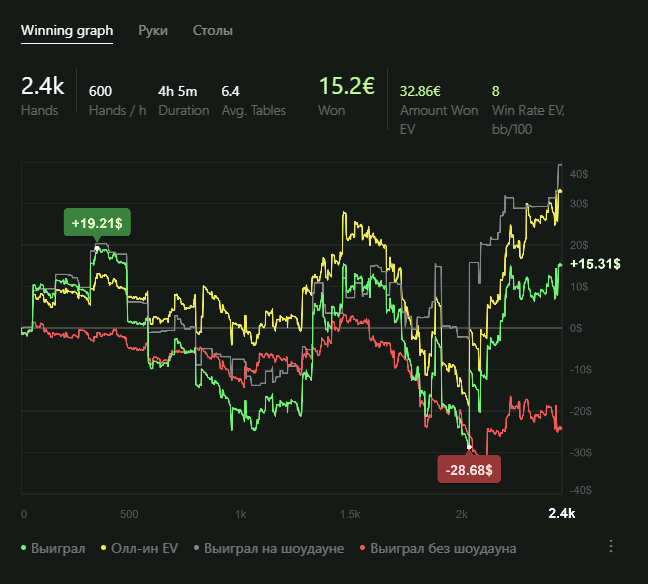Click the +15.31$ final value label
This screenshot has height=584, width=648.
tap(594, 264)
